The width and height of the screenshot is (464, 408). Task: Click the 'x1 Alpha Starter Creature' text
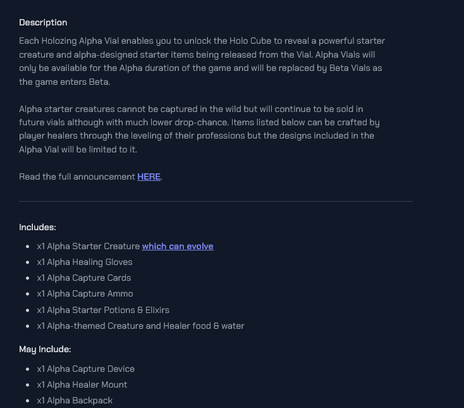(x=88, y=246)
